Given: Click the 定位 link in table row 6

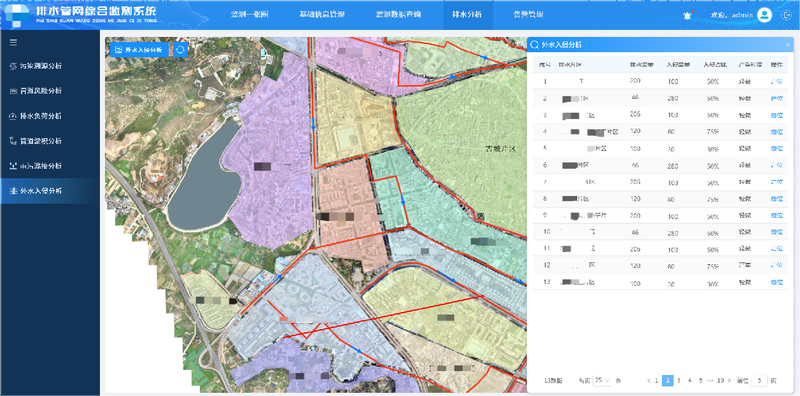Looking at the screenshot, I should [x=777, y=165].
